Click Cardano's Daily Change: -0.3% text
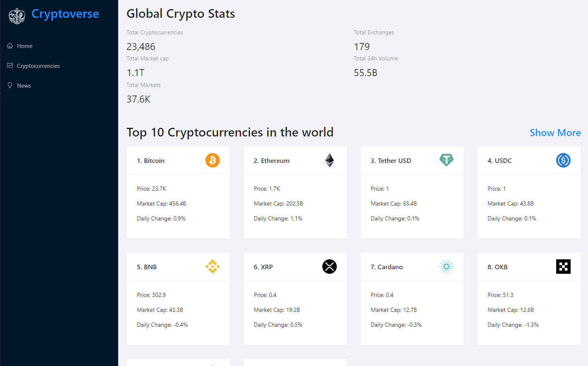 point(396,325)
